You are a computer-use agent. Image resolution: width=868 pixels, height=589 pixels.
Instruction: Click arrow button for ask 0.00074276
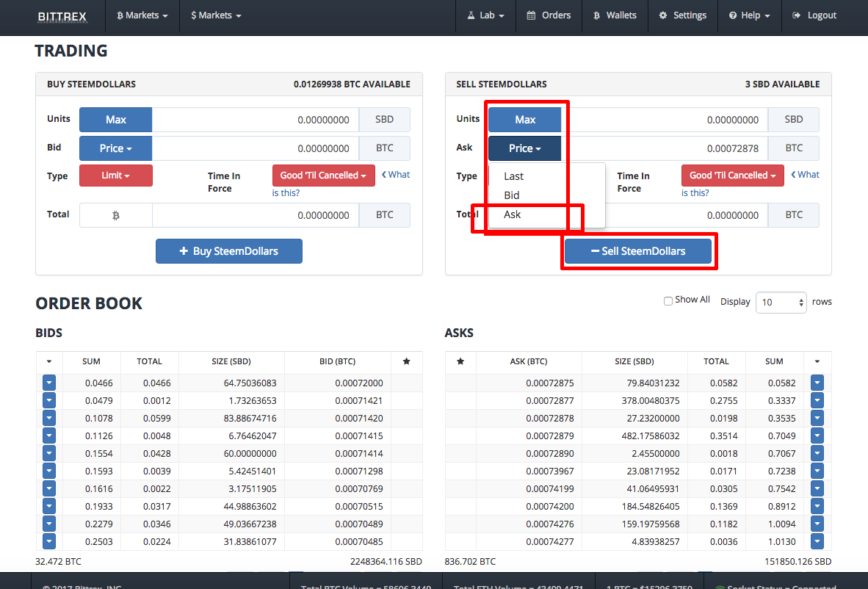coord(817,524)
